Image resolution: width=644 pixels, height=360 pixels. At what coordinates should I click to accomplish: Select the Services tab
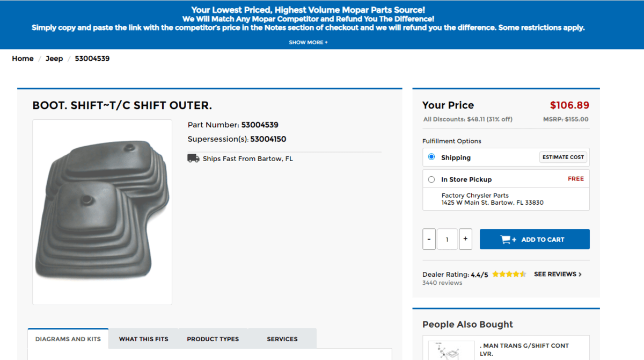[282, 339]
